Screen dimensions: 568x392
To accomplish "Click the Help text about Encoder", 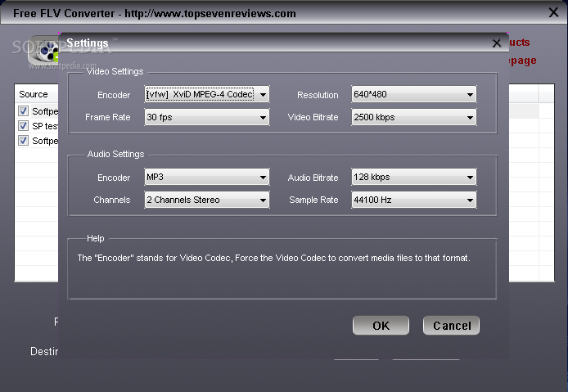I will click(x=273, y=258).
